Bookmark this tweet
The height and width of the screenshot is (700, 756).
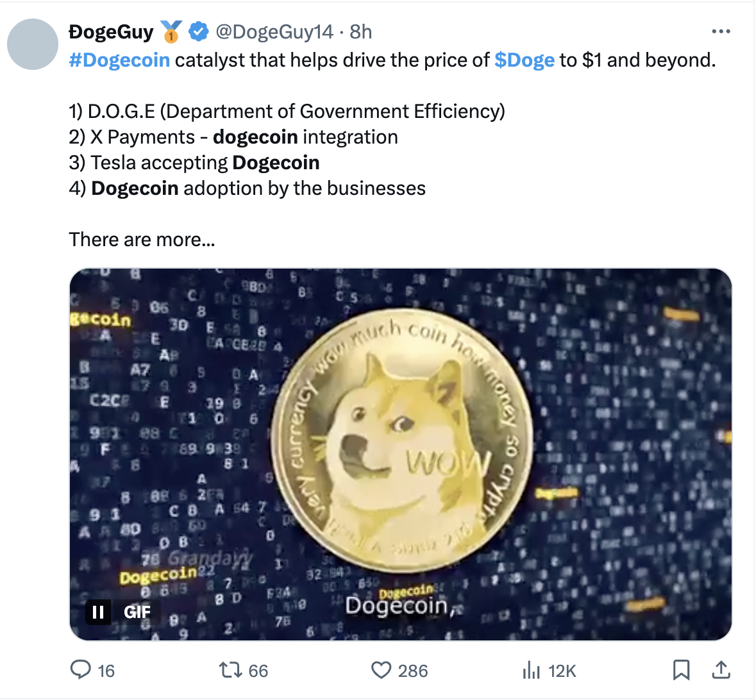(682, 671)
